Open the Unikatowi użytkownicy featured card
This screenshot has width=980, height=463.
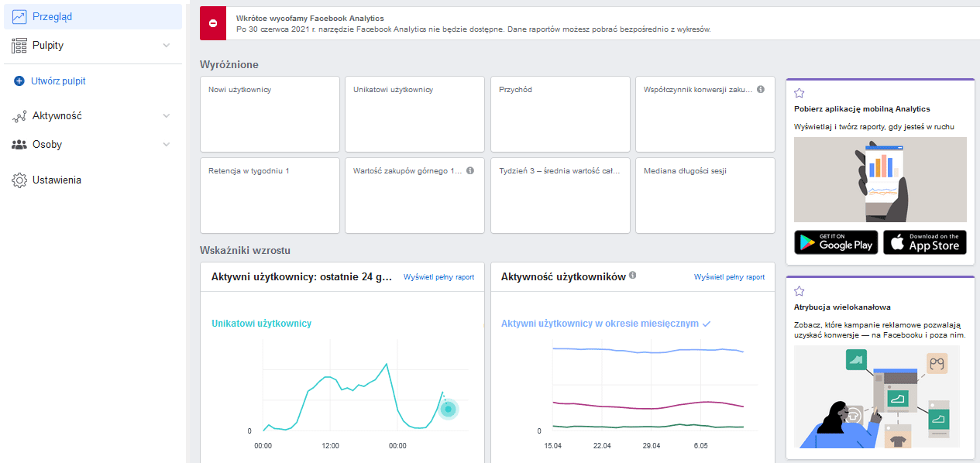click(x=414, y=114)
